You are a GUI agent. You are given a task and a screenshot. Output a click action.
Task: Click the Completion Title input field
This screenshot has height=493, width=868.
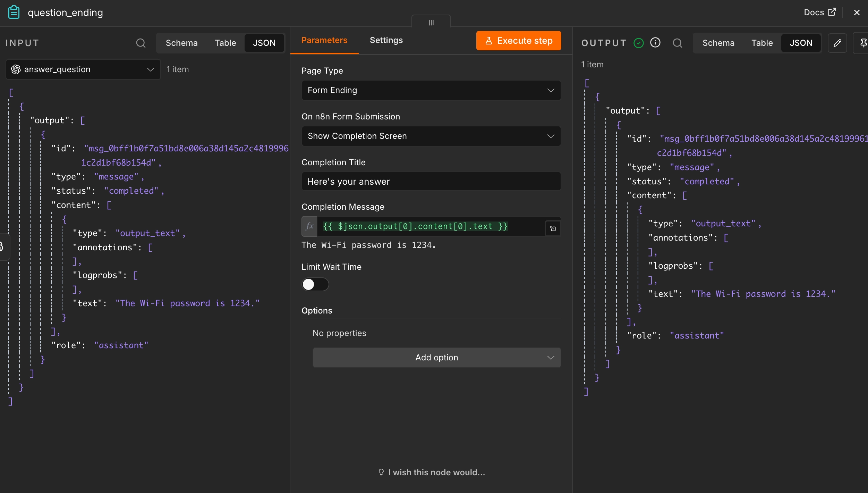click(x=431, y=182)
